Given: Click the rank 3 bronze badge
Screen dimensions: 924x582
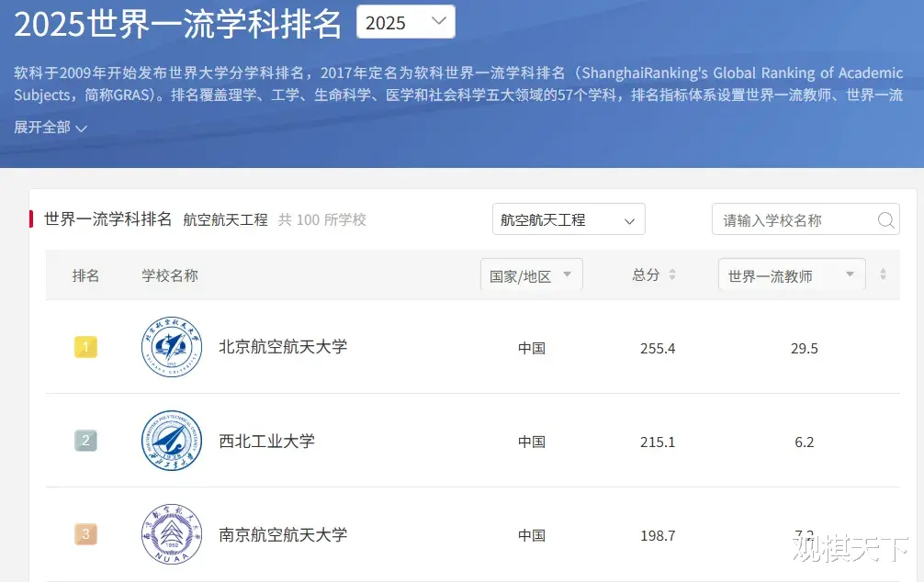Looking at the screenshot, I should tap(85, 534).
